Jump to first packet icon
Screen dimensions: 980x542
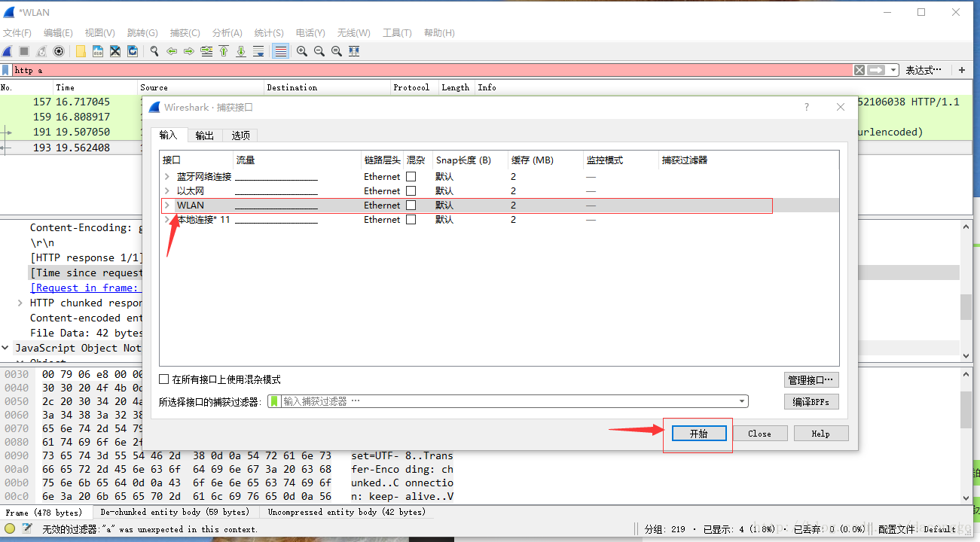[x=224, y=51]
